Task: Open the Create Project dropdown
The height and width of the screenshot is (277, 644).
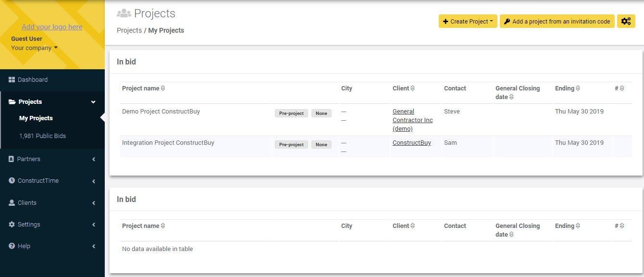Action: click(468, 21)
